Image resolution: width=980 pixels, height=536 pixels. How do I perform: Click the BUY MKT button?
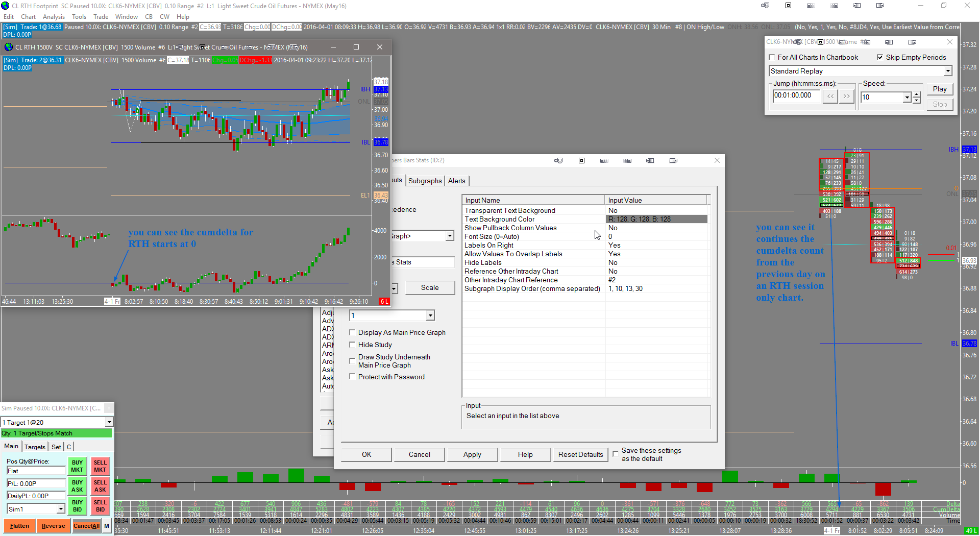point(77,466)
